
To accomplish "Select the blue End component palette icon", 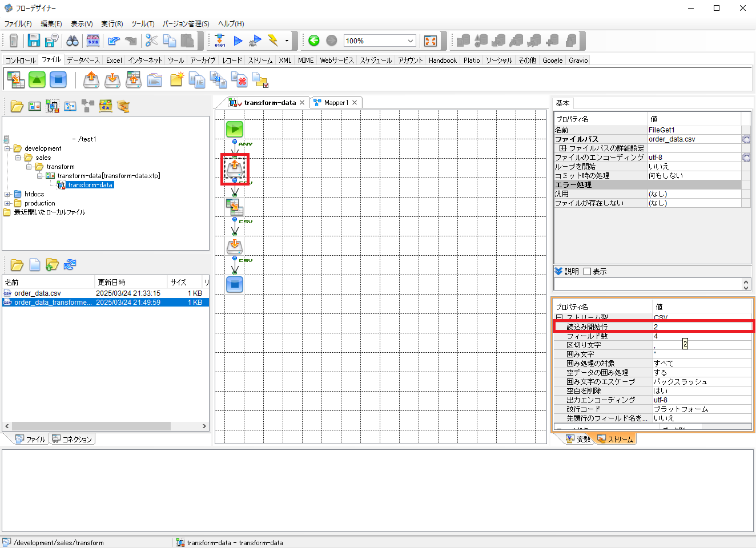I will pos(58,79).
